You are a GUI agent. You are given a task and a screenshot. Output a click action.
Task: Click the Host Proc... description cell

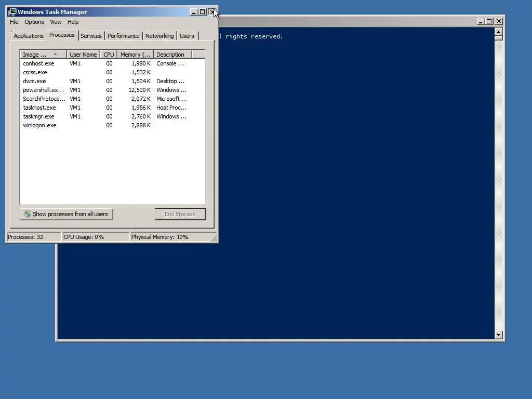pos(171,108)
